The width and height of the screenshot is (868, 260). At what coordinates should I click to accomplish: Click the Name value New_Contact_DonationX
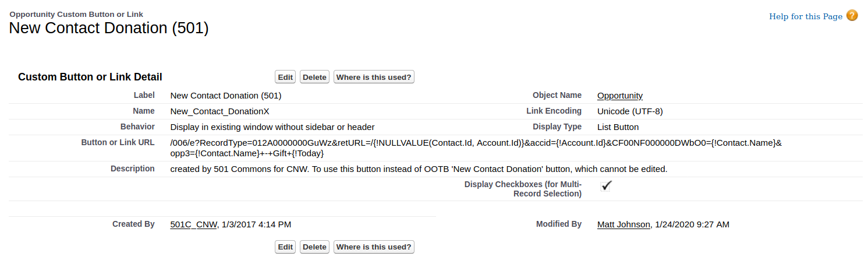pyautogui.click(x=219, y=111)
